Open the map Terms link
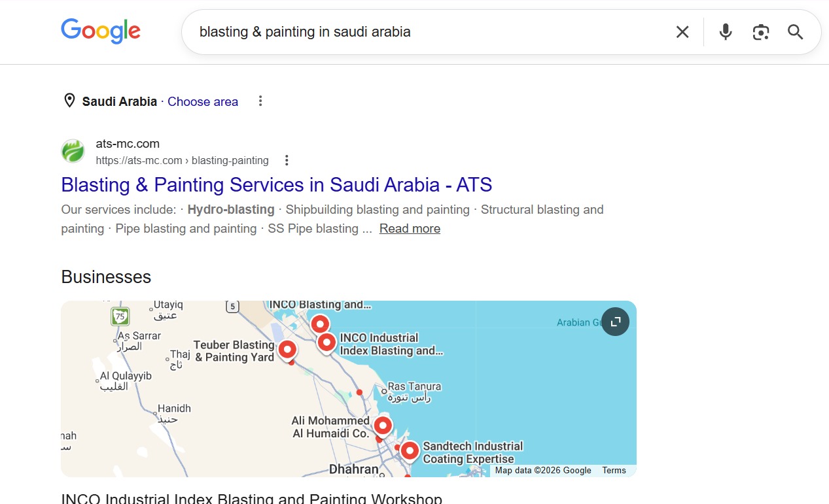 tap(614, 471)
